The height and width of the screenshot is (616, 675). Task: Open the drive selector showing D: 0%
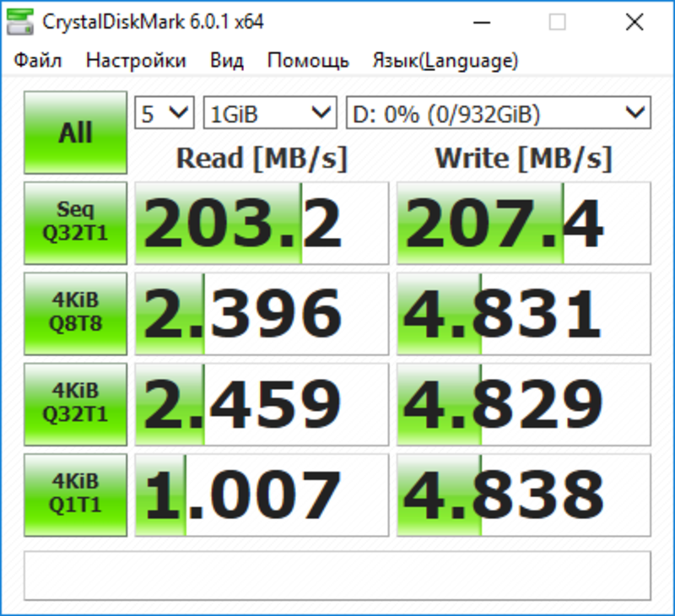(498, 113)
